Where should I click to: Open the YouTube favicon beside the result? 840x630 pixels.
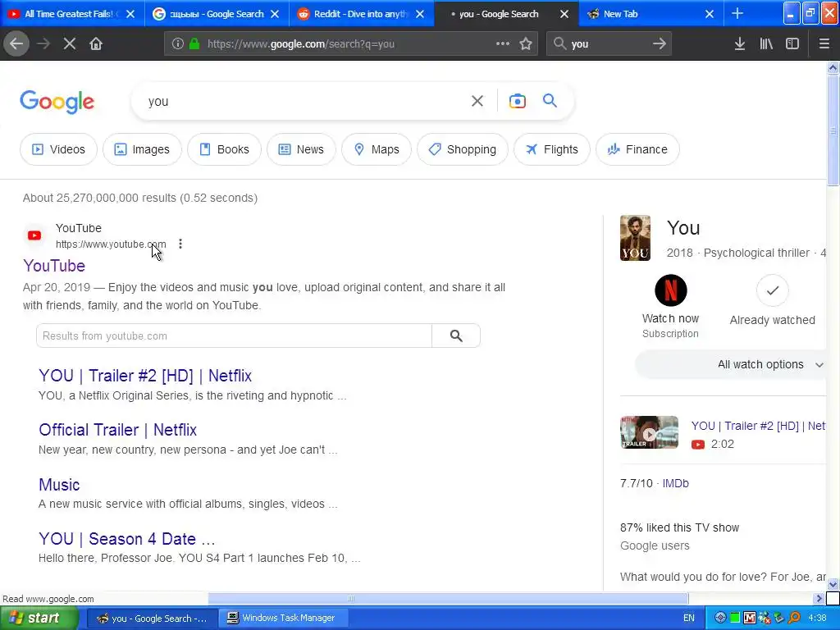click(34, 235)
